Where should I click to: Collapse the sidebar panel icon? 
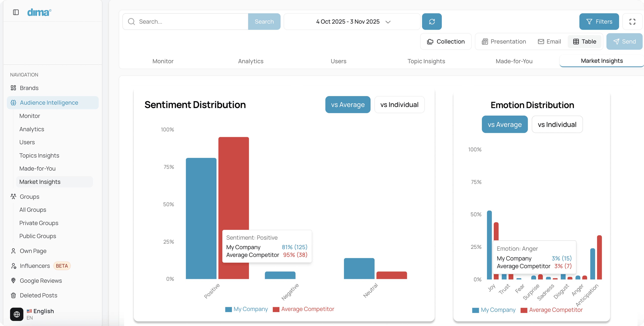tap(16, 12)
